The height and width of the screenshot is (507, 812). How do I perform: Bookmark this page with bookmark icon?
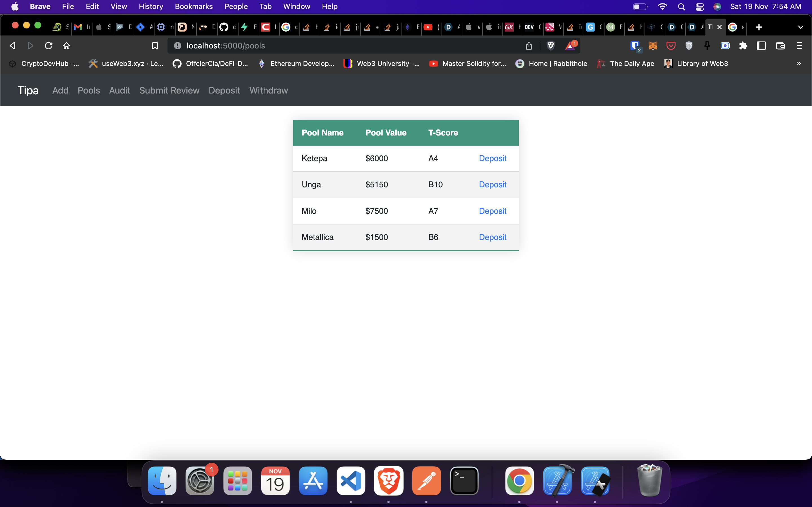(155, 46)
